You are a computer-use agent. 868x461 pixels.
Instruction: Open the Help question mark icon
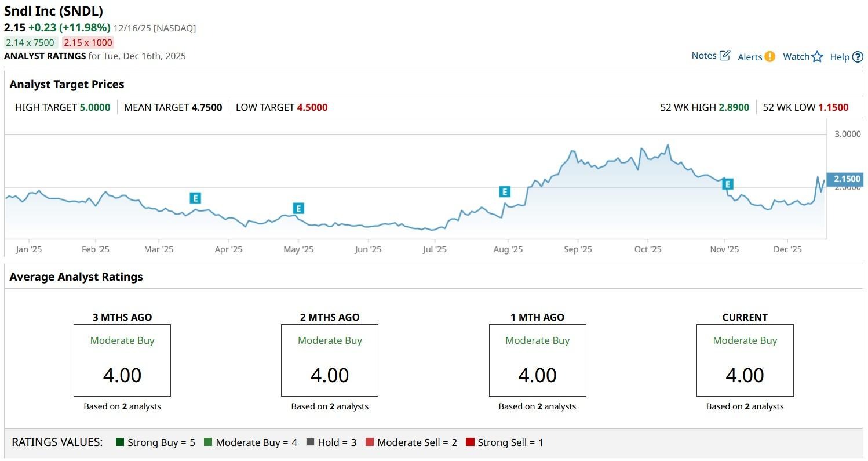858,57
